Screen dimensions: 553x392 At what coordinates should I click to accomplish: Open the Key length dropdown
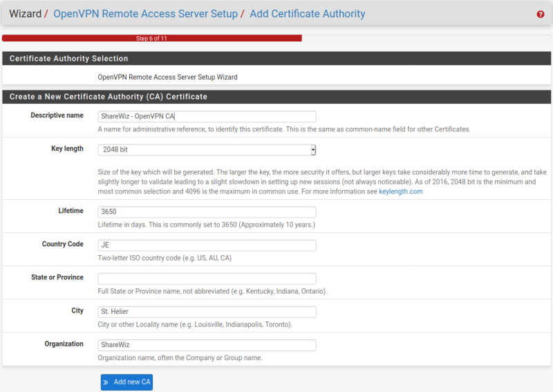(x=207, y=149)
